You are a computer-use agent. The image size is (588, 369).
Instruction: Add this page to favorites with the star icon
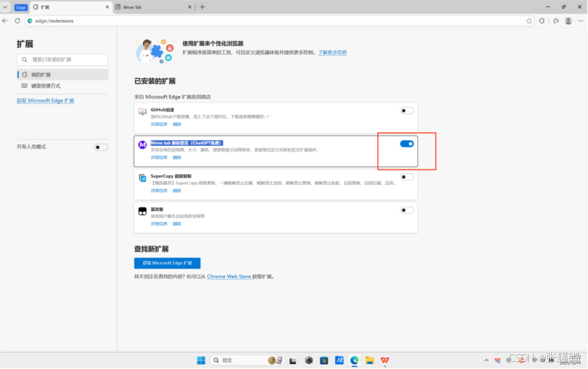click(x=529, y=21)
